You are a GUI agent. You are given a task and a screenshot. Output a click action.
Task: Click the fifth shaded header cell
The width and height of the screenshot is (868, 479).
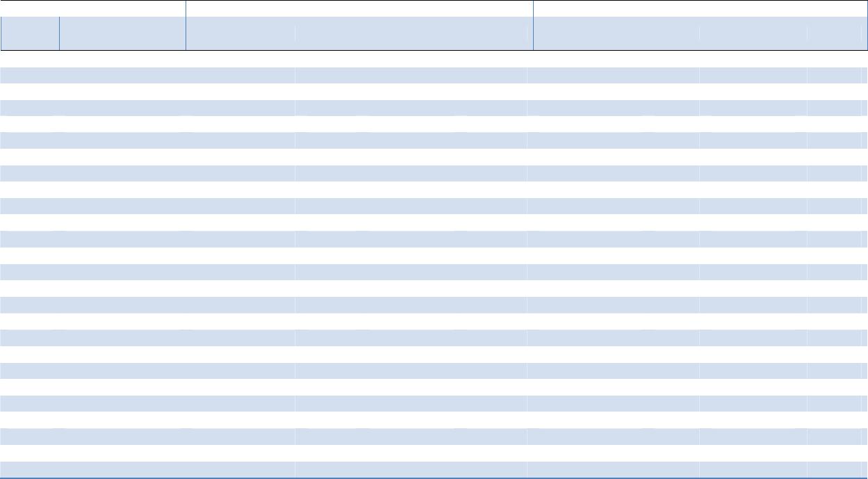tap(616, 33)
